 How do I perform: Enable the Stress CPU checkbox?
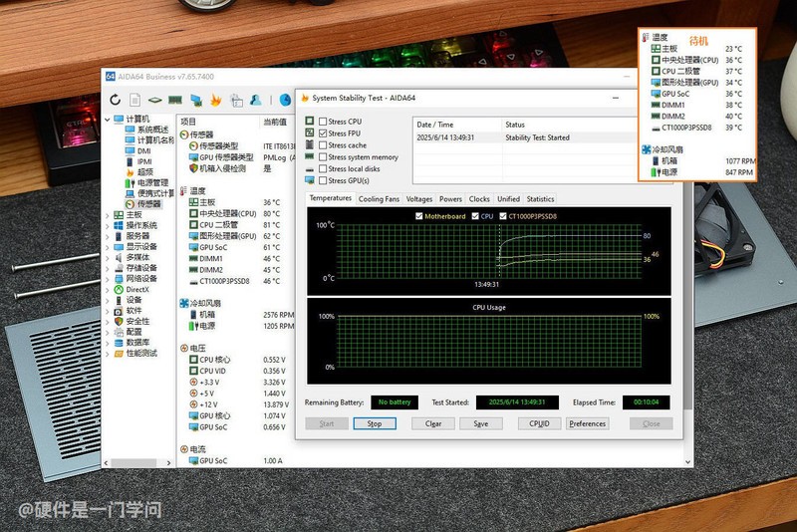pos(322,122)
